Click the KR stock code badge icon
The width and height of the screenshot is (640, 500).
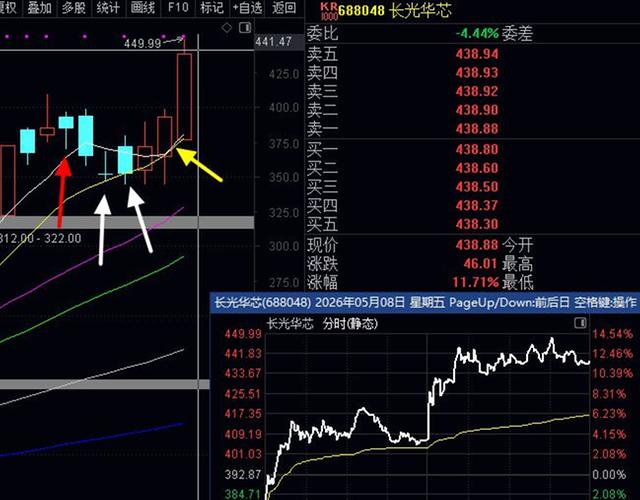click(328, 11)
